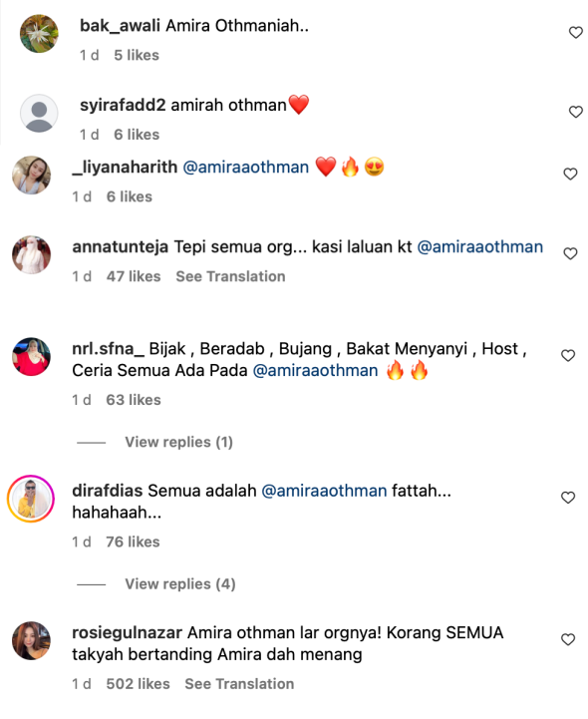Screen dimensions: 588x719
Task: Heart dirafdias's comment
Action: (x=568, y=498)
